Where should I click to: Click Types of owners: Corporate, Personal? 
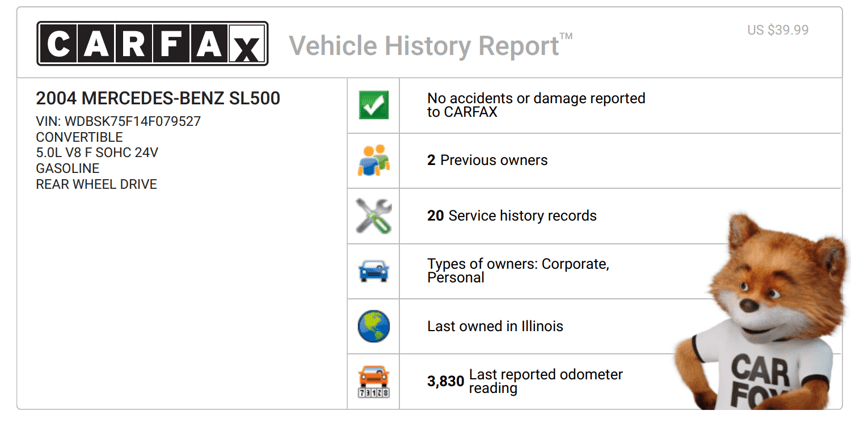point(517,271)
